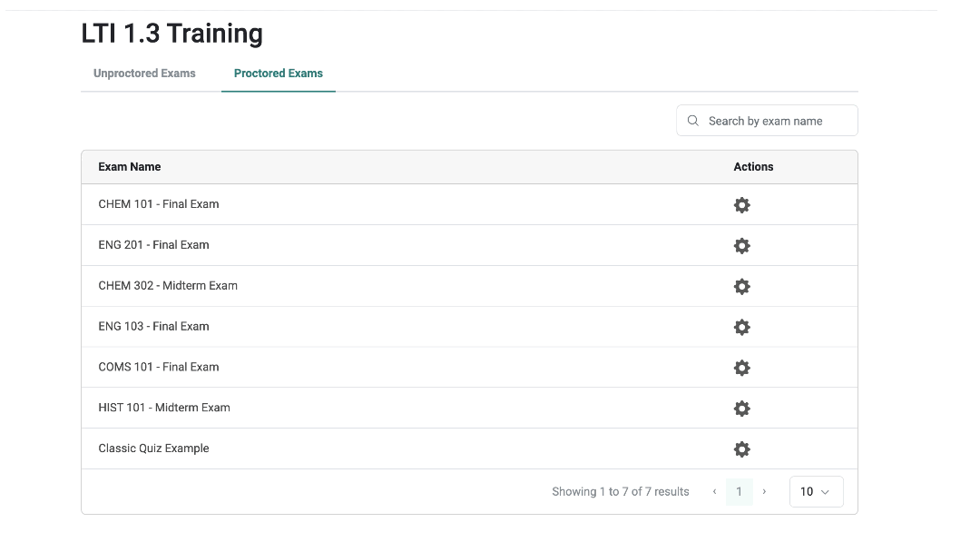This screenshot has width=980, height=552.
Task: Go to next page arrow
Action: 764,491
